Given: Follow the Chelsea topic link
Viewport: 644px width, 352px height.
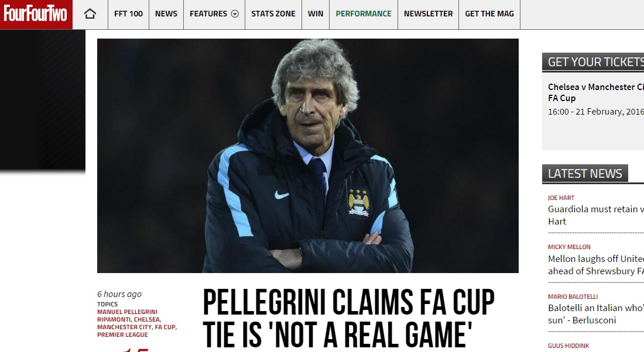Looking at the screenshot, I should [148, 319].
